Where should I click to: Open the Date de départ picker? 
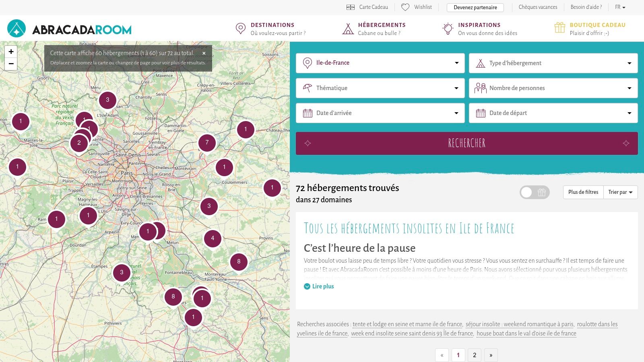click(x=553, y=113)
